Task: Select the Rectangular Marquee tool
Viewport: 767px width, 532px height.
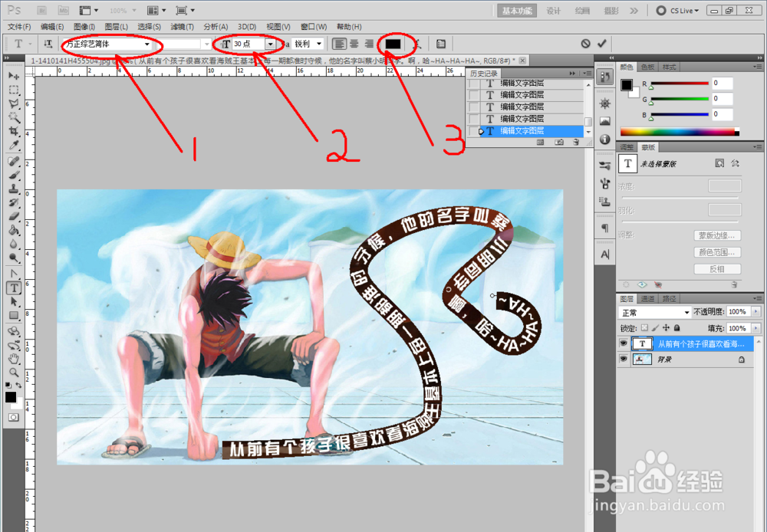Action: tap(14, 90)
